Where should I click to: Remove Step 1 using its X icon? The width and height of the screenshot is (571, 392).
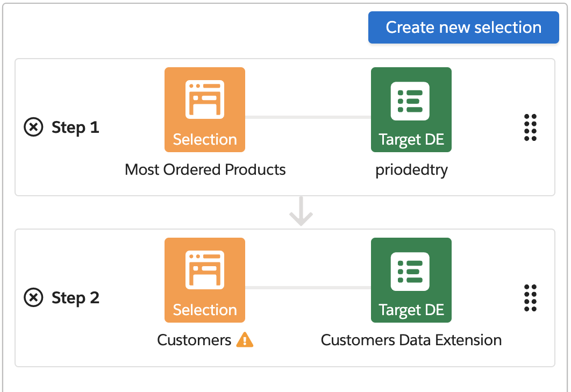[33, 127]
